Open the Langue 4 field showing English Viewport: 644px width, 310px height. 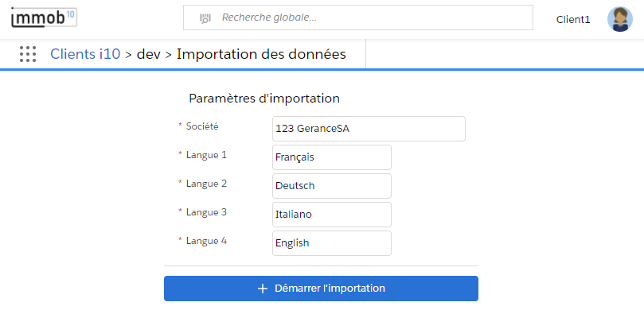click(x=332, y=243)
